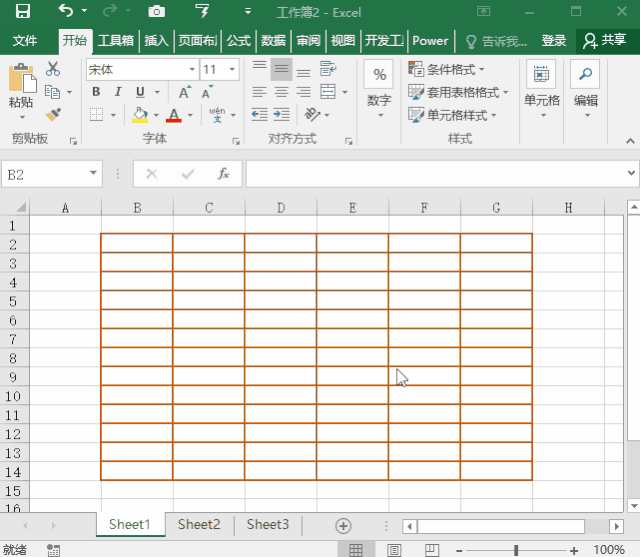Toggle bold formatting
The height and width of the screenshot is (557, 640).
pyautogui.click(x=96, y=92)
